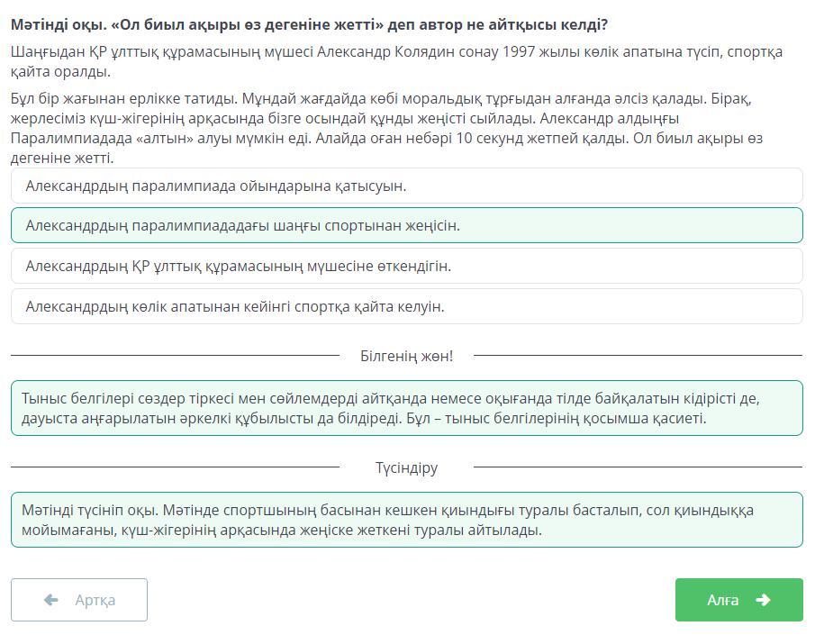Click the tip box about тыныс белгілері
815x644 pixels.
[406, 408]
